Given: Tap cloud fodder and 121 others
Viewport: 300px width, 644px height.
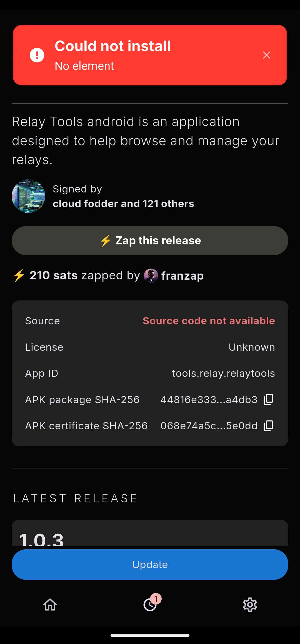Looking at the screenshot, I should (x=123, y=204).
